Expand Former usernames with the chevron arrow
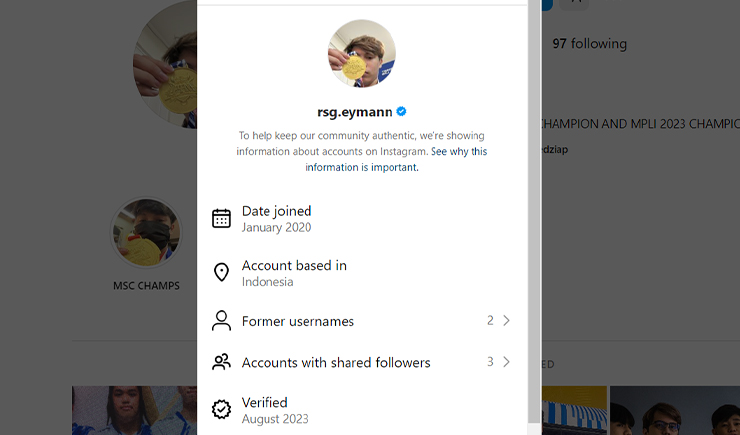Viewport: 740px width, 435px height. (507, 321)
